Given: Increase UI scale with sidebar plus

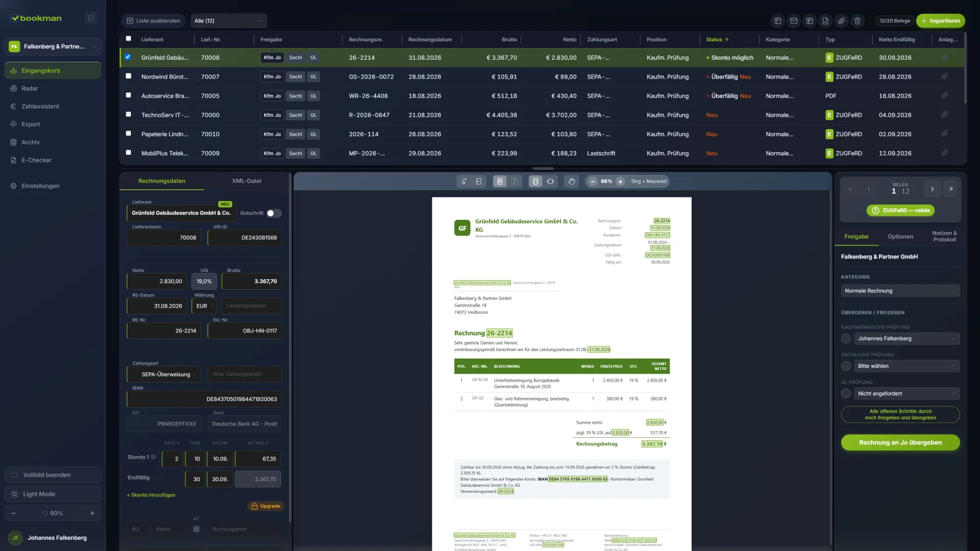Looking at the screenshot, I should click(x=92, y=513).
